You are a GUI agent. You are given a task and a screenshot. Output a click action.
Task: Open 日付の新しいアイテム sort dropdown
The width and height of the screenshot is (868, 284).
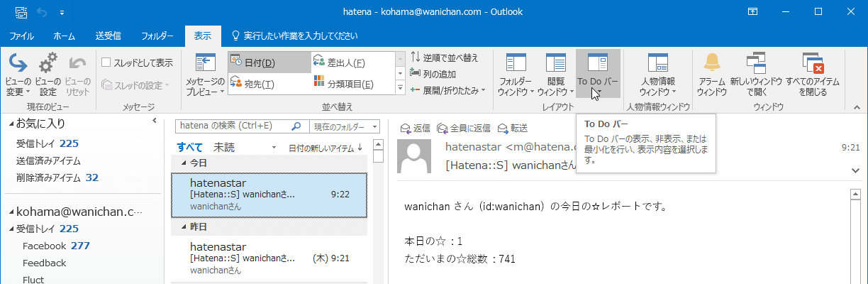tap(325, 148)
